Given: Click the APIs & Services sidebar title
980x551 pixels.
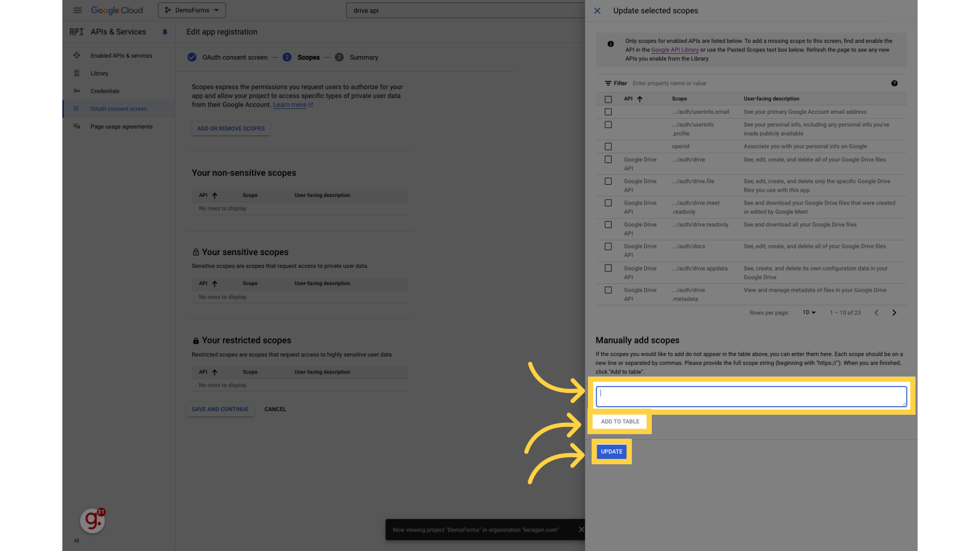Looking at the screenshot, I should (x=118, y=32).
